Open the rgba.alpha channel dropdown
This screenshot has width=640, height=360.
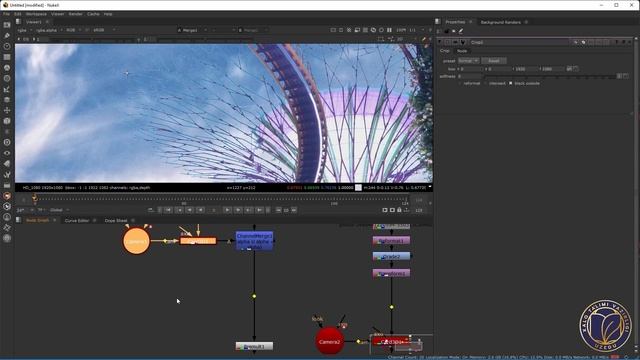point(49,30)
